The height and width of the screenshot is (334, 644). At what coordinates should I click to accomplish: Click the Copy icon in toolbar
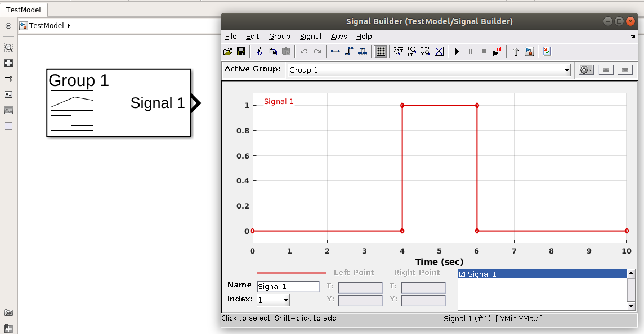click(272, 51)
